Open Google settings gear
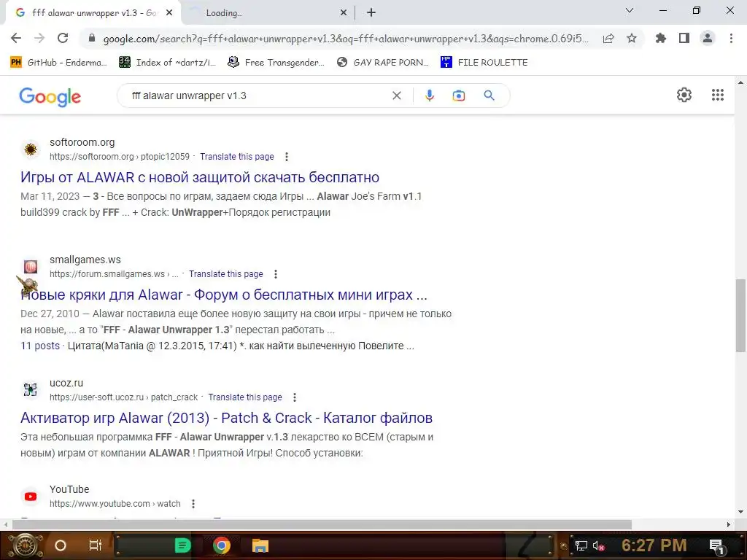 (x=684, y=95)
